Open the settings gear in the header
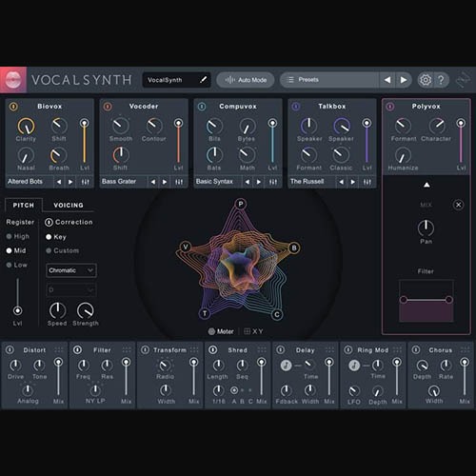This screenshot has width=476, height=476. [x=426, y=80]
